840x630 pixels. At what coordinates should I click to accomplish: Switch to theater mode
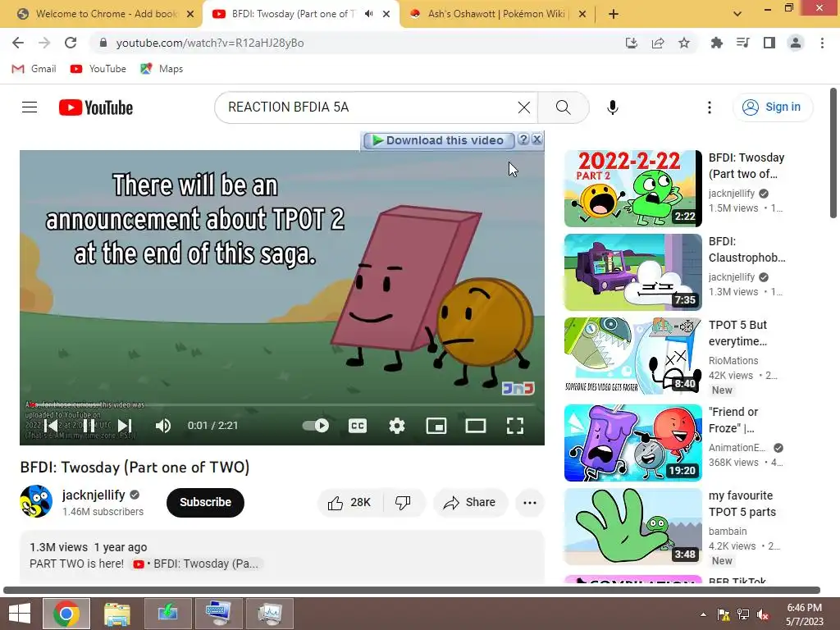pos(475,426)
